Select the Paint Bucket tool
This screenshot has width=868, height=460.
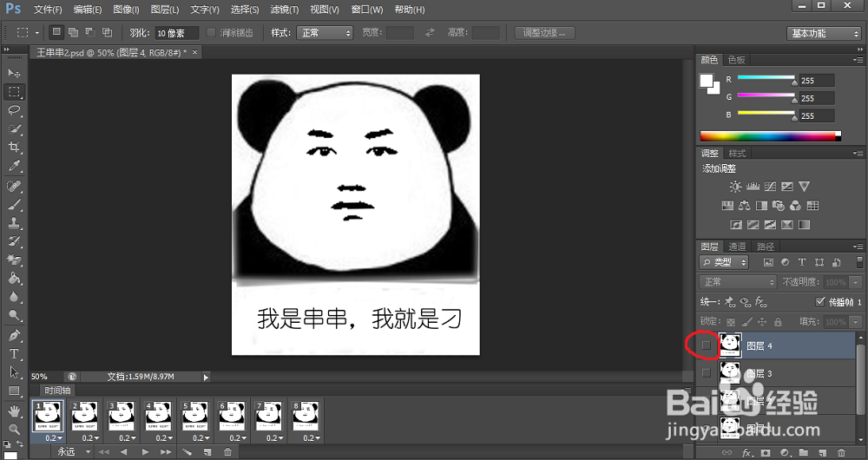pos(14,278)
